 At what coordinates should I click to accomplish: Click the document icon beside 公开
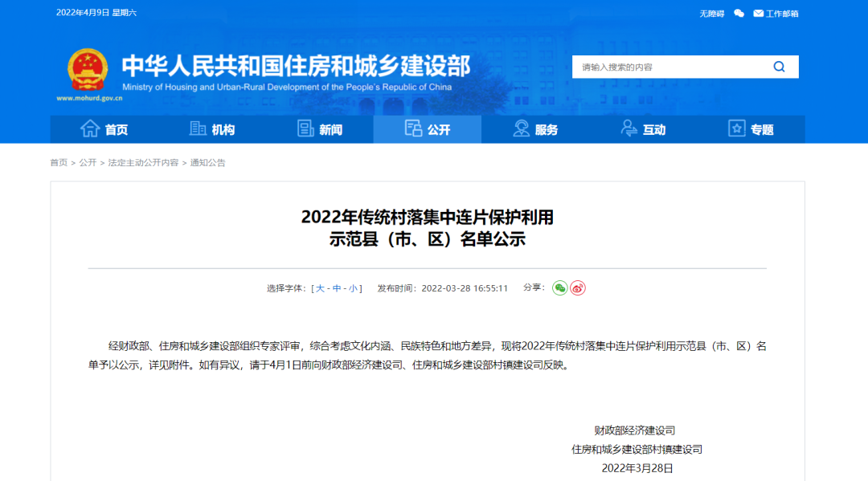click(413, 128)
